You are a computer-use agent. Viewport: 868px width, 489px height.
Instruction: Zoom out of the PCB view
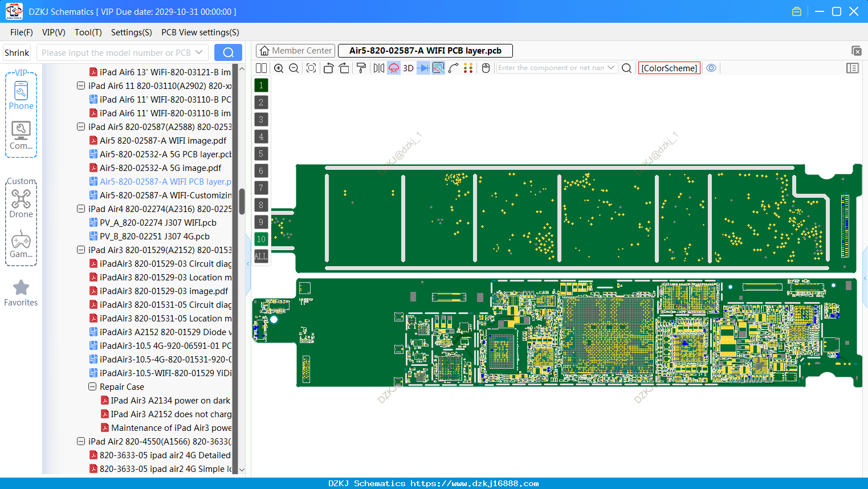[294, 68]
